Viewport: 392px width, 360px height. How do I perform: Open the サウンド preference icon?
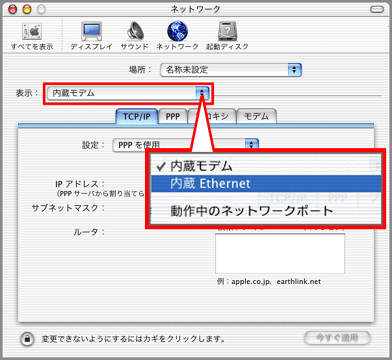[134, 36]
